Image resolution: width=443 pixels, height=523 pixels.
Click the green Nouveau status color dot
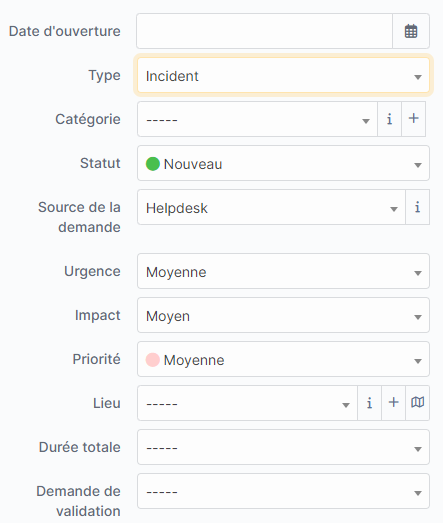coord(153,164)
